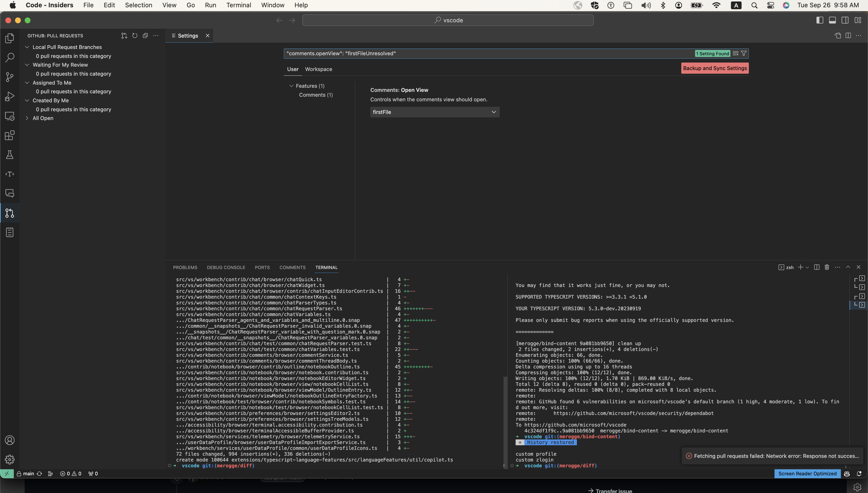Toggle the panel visibility in title bar
Viewport: 868px width, 493px height.
click(832, 20)
